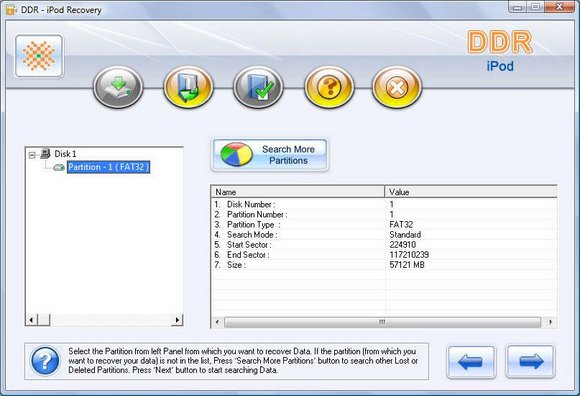Click the yellow X exit toolbar button
This screenshot has width=580, height=396.
point(397,87)
